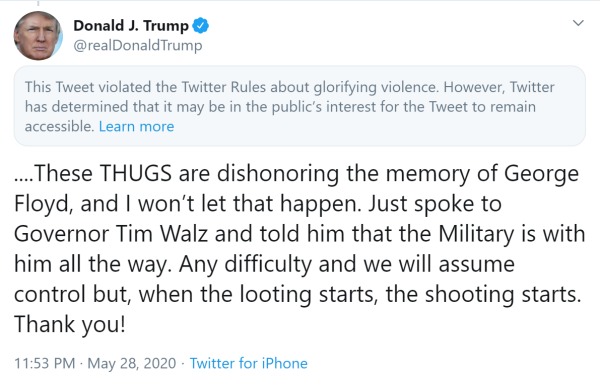Click Governor Tim Walz in the tweet
600x386 pixels.
(x=111, y=234)
